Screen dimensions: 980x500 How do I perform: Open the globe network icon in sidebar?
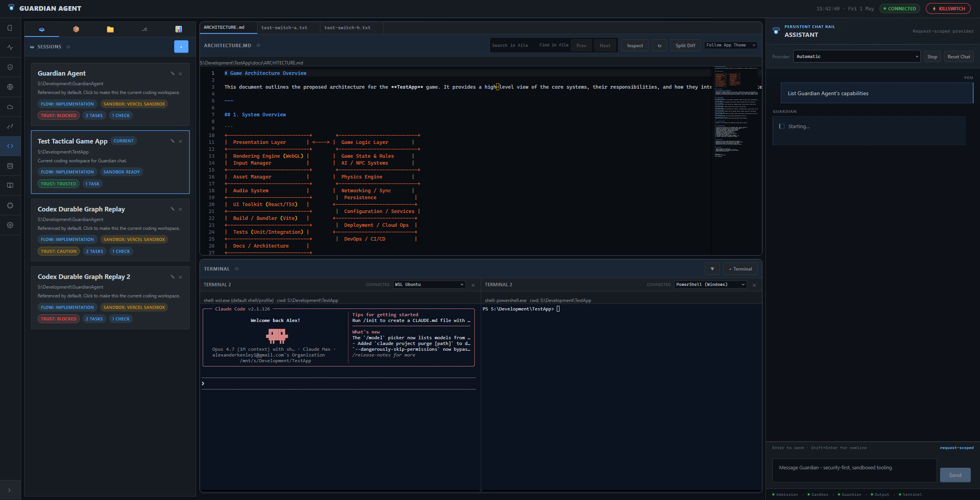(x=10, y=87)
